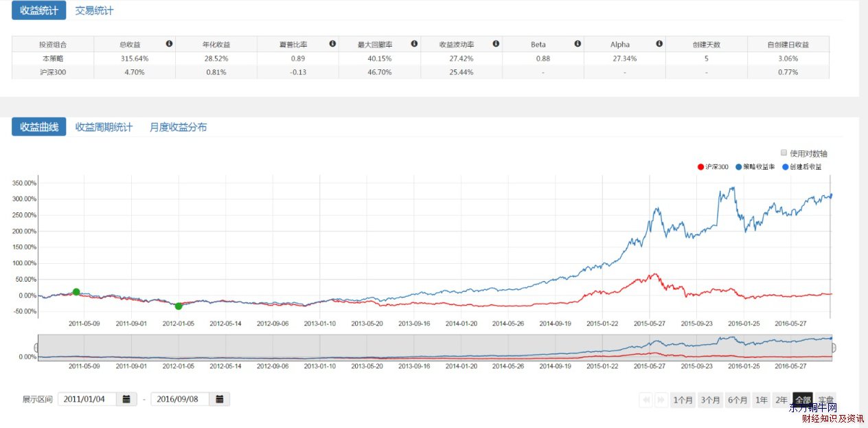Select the 1年 range button
868x428 pixels.
pos(761,400)
